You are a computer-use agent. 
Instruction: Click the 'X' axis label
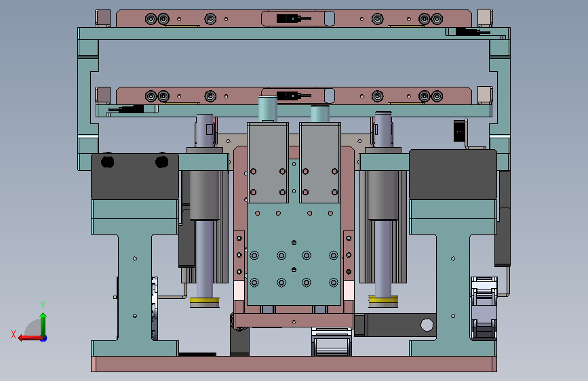[x=14, y=334]
